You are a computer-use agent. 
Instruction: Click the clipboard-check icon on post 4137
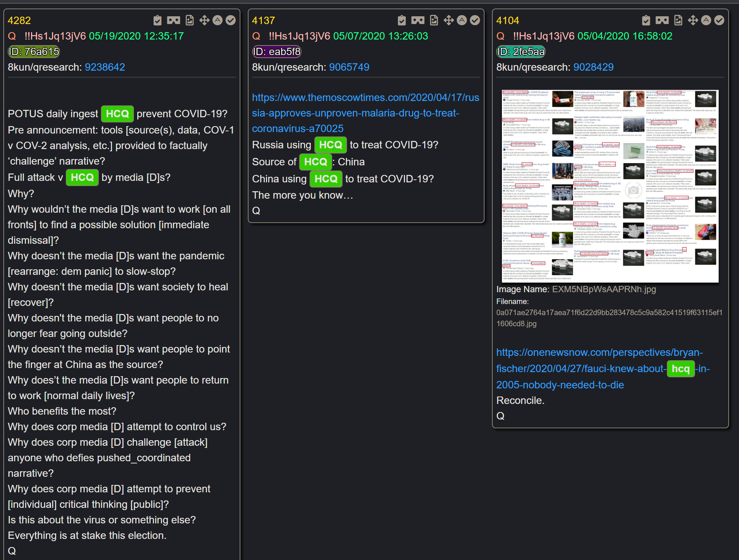click(x=402, y=20)
